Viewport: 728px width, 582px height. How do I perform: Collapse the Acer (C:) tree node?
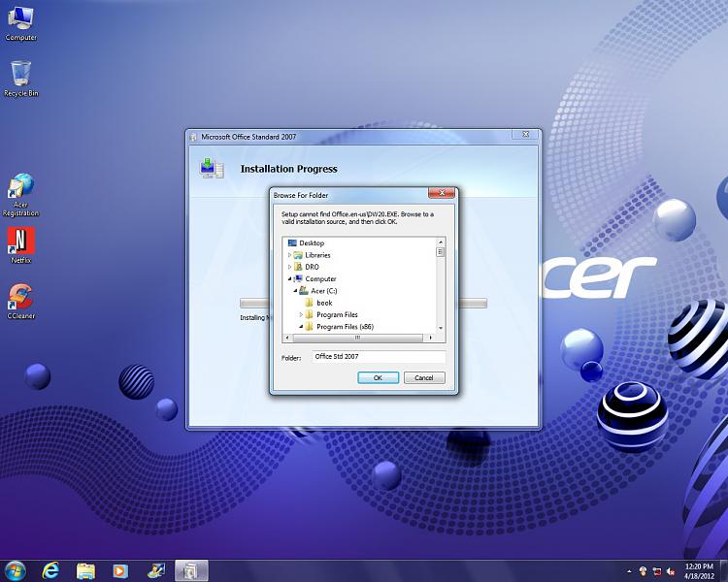coord(295,291)
